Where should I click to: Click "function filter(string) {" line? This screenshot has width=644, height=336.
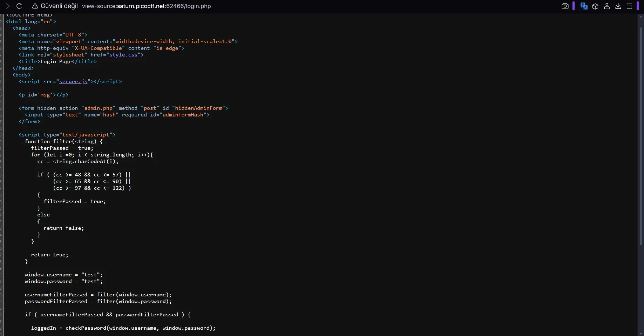point(64,141)
